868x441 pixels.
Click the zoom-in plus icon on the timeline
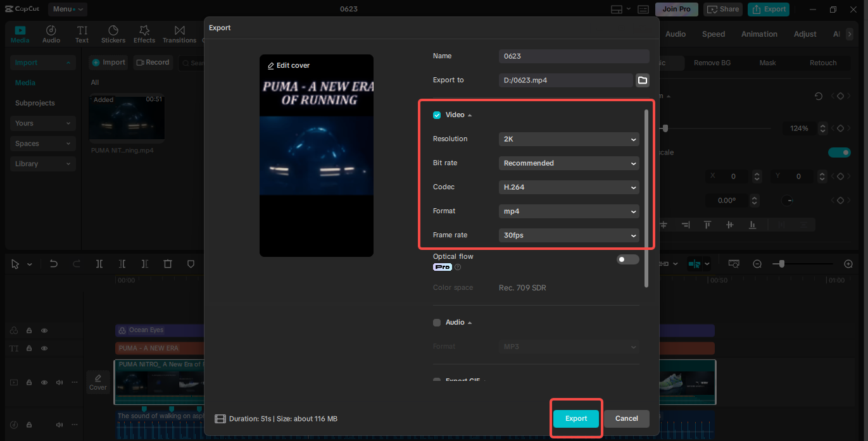click(848, 263)
